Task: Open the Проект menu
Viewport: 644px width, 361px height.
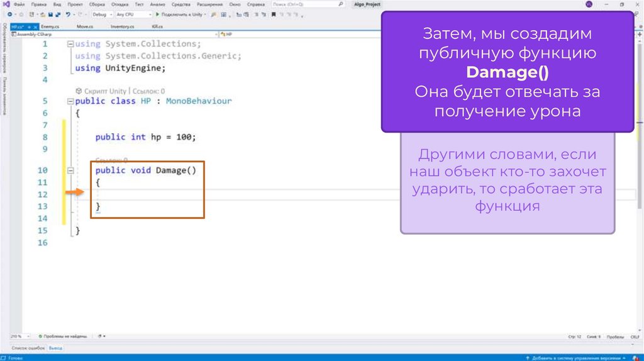Action: coord(75,4)
